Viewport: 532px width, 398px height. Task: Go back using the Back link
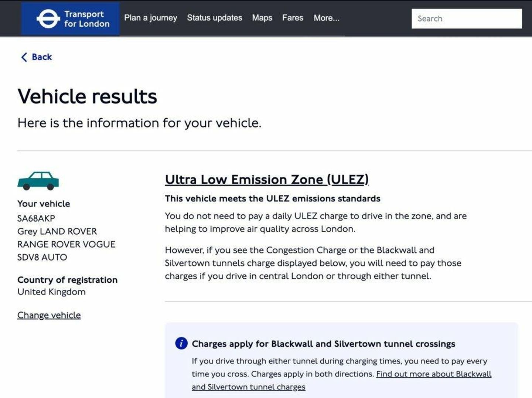click(x=37, y=57)
